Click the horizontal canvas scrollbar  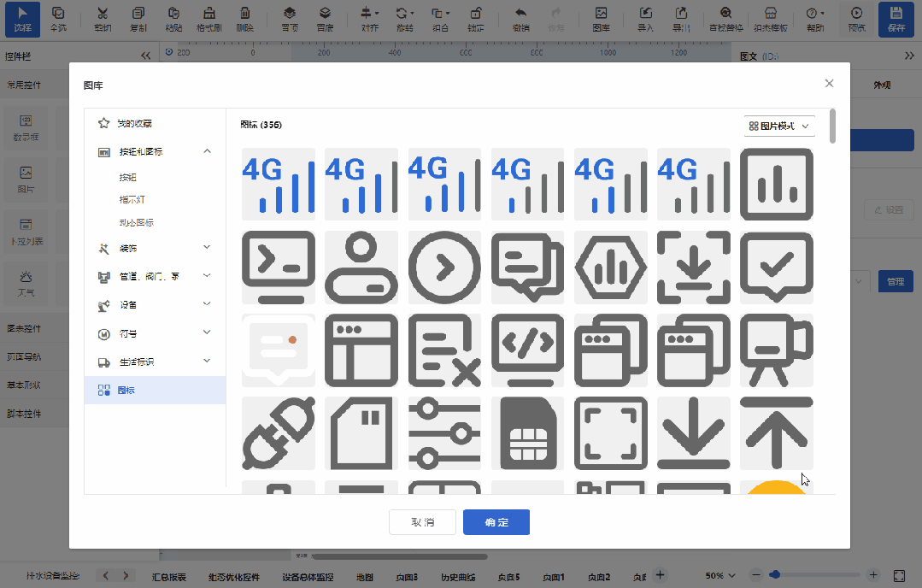click(x=399, y=556)
